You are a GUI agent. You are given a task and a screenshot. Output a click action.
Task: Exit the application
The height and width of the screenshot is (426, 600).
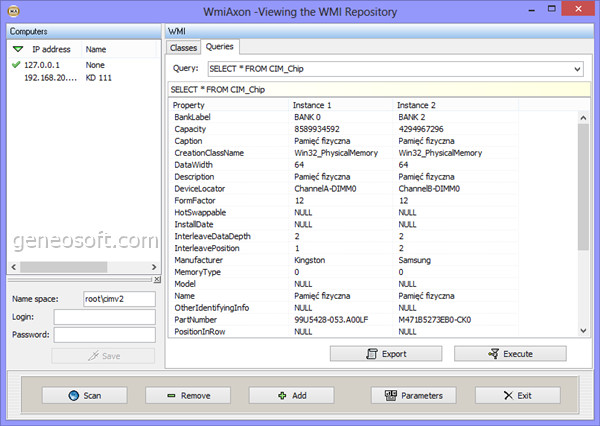pyautogui.click(x=518, y=395)
